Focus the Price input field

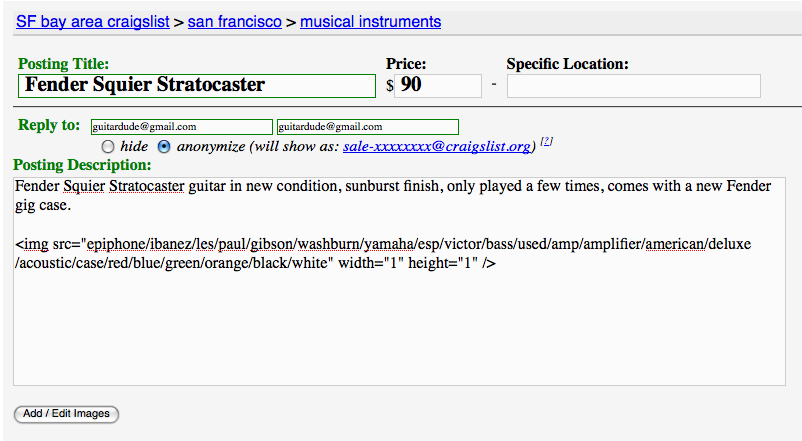pos(438,85)
